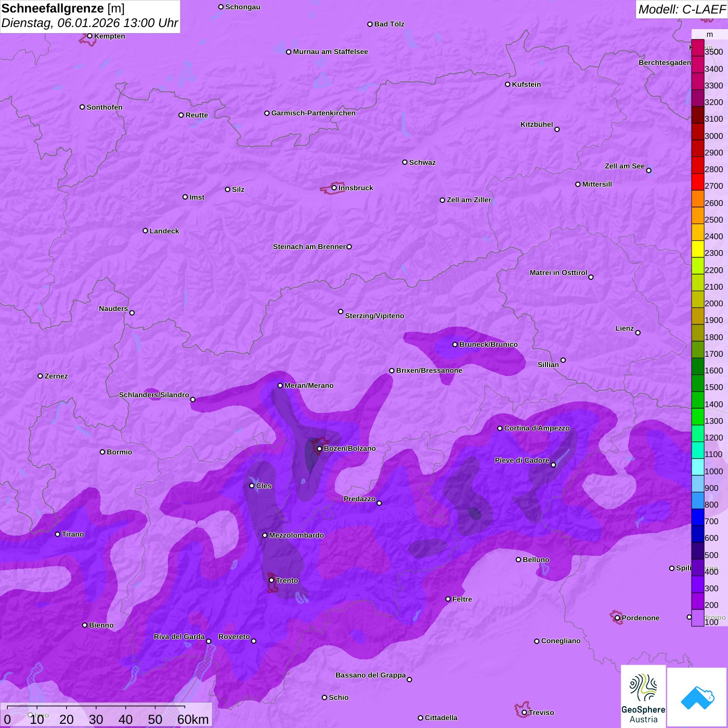Click the Mezzolombardo label
This screenshot has width=728, height=728.
pos(296,535)
